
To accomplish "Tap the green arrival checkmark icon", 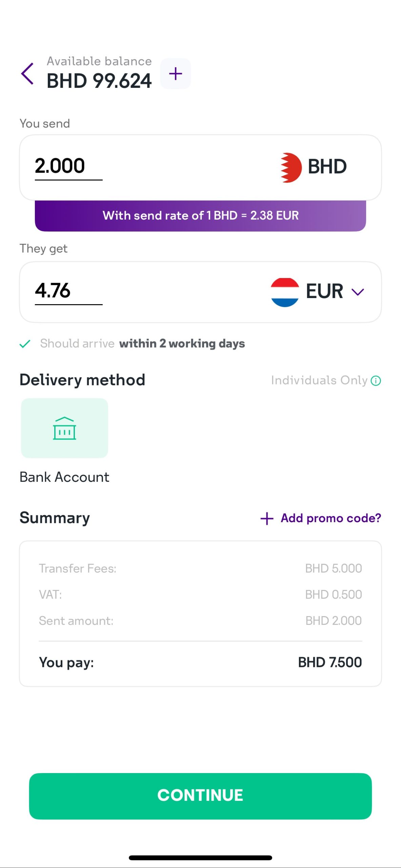I will [x=25, y=344].
